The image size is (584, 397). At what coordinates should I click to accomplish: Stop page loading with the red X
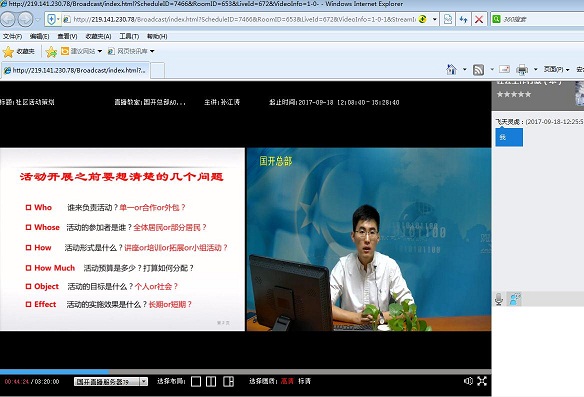coord(479,19)
